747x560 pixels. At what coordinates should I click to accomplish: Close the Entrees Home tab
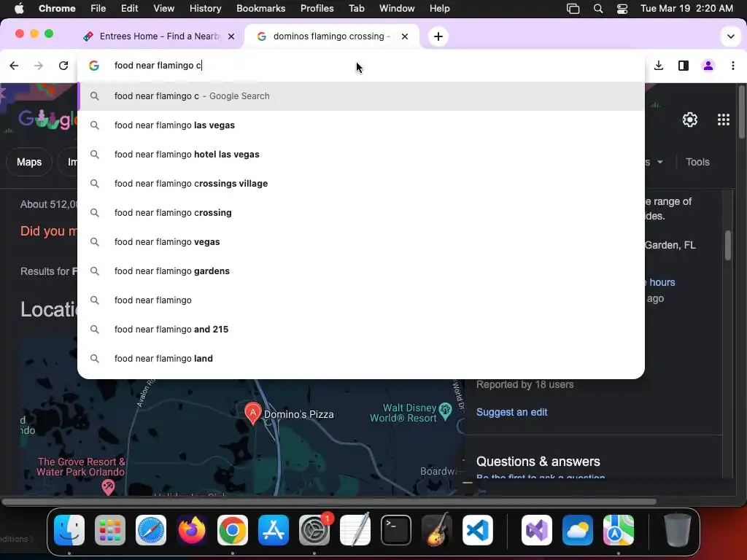click(x=231, y=36)
